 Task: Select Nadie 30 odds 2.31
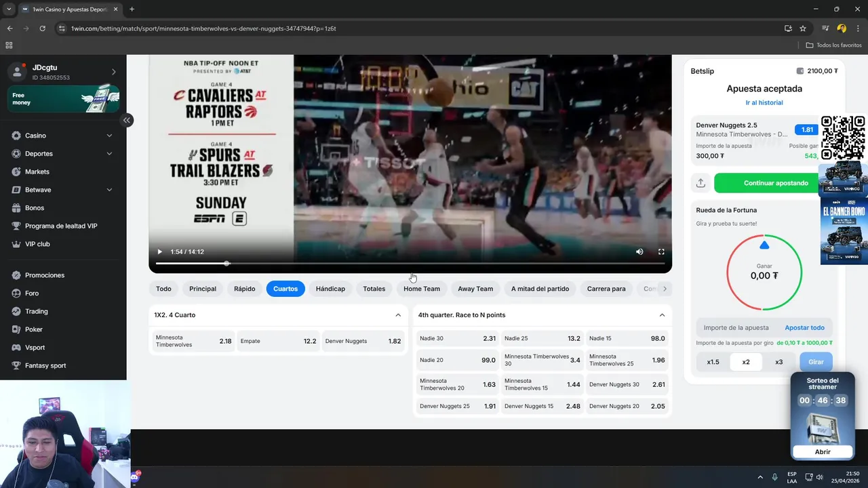(x=458, y=338)
